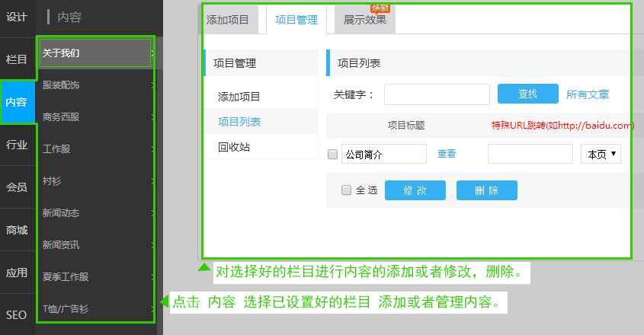Click the 修改 button
Image resolution: width=644 pixels, height=335 pixels.
pyautogui.click(x=415, y=190)
